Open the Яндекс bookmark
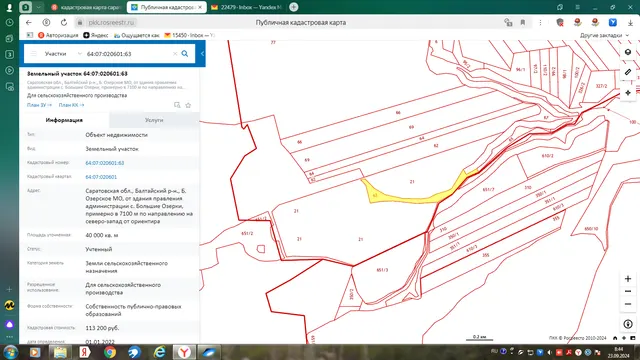Screen dimensions: 640x360 (x=96, y=36)
